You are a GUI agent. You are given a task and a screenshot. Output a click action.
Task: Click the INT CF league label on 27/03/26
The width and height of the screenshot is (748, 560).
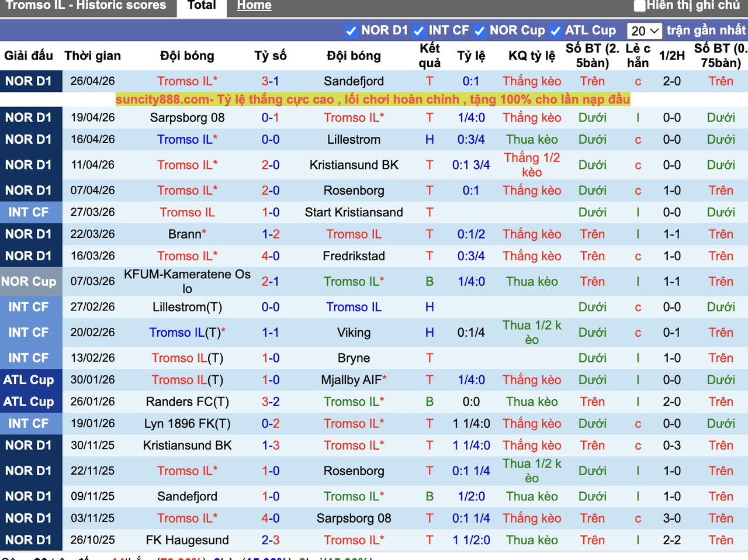29,212
